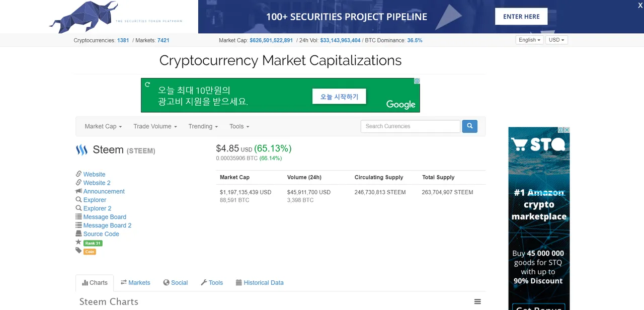Open the Announcement link

(104, 191)
